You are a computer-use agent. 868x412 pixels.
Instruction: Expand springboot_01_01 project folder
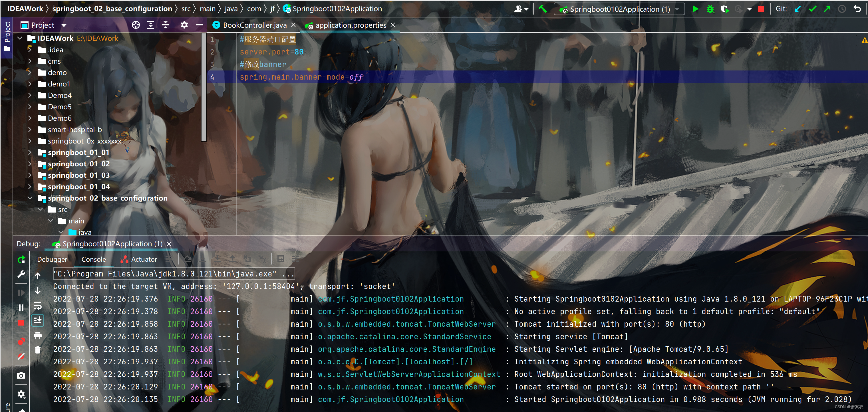pos(30,153)
